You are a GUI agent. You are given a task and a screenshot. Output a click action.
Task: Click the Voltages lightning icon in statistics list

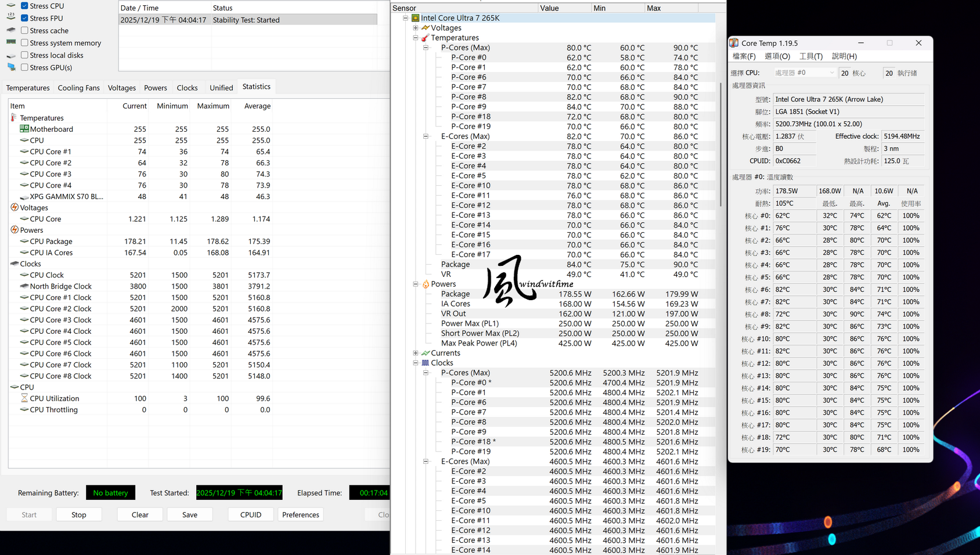(15, 207)
